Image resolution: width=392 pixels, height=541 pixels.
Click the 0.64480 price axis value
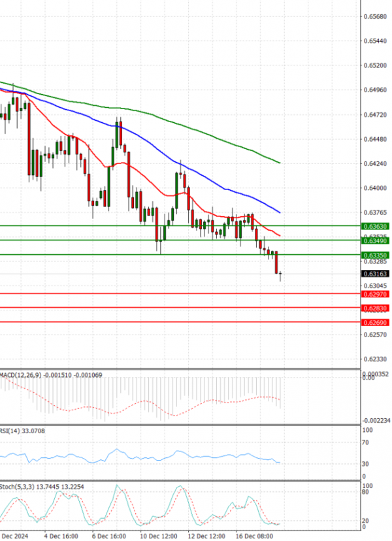click(376, 139)
